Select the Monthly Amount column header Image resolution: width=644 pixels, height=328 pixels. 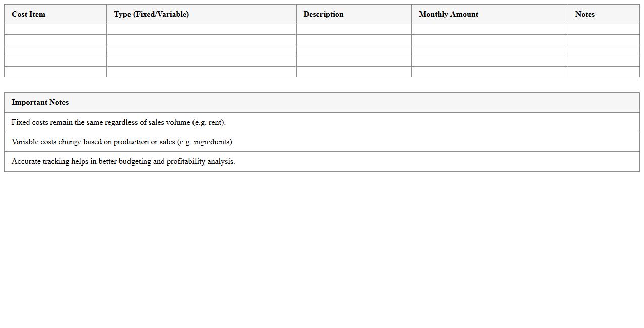click(x=448, y=14)
